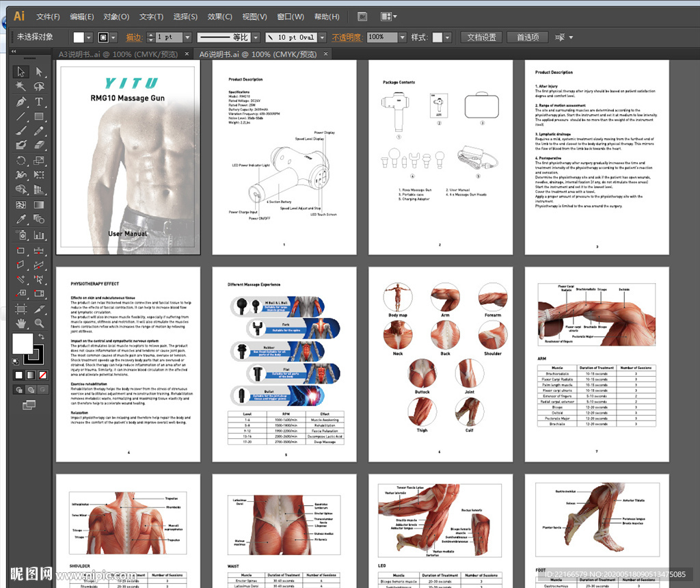Screen dimensions: 700x588
Task: Open the 效果(C) menu
Action: pos(219,17)
